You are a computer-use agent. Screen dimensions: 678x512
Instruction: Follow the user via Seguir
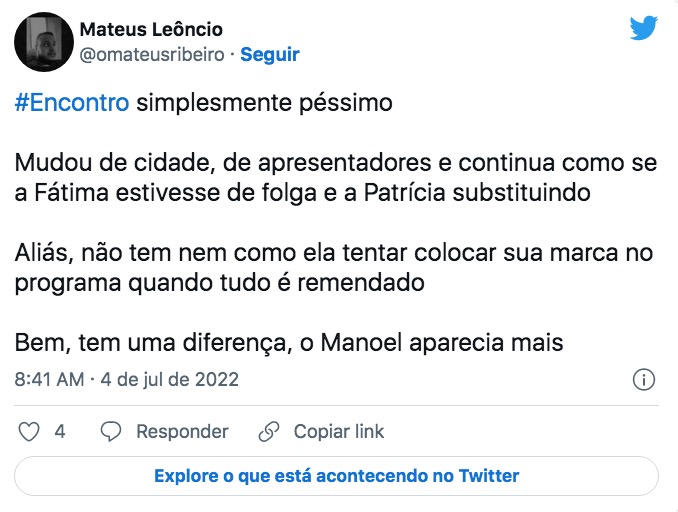[x=270, y=55]
